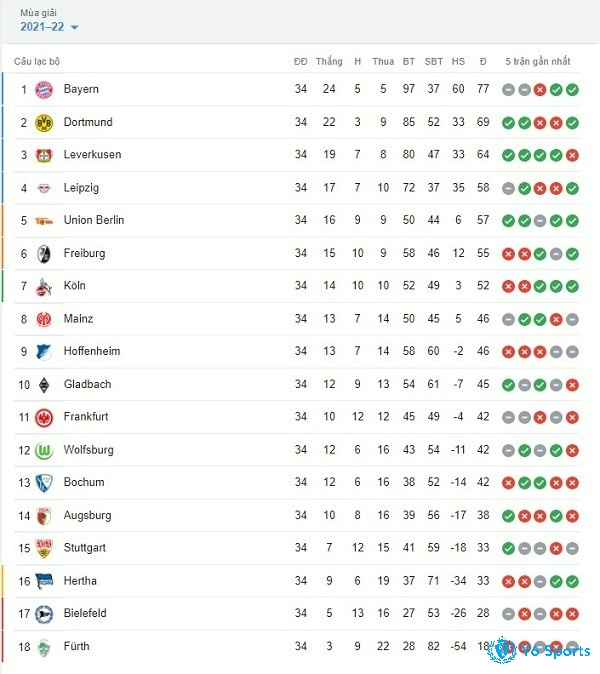600x674 pixels.
Task: Open the Union Berlin team link
Action: point(94,220)
